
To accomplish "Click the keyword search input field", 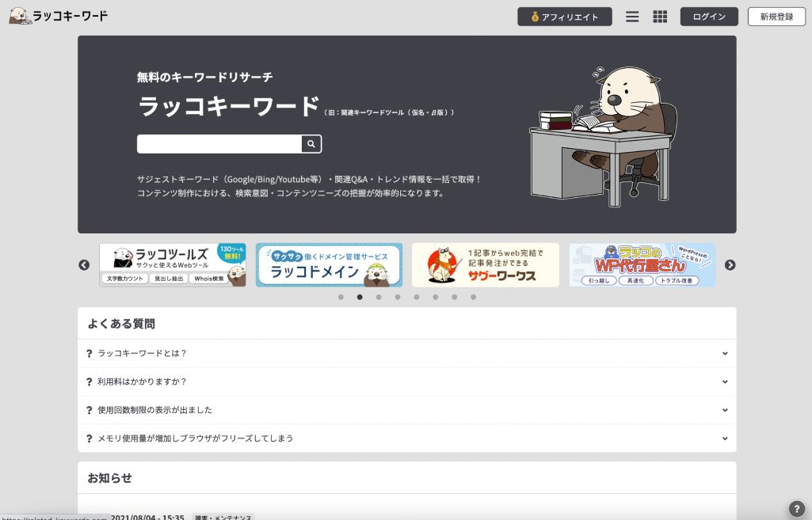I will 218,144.
